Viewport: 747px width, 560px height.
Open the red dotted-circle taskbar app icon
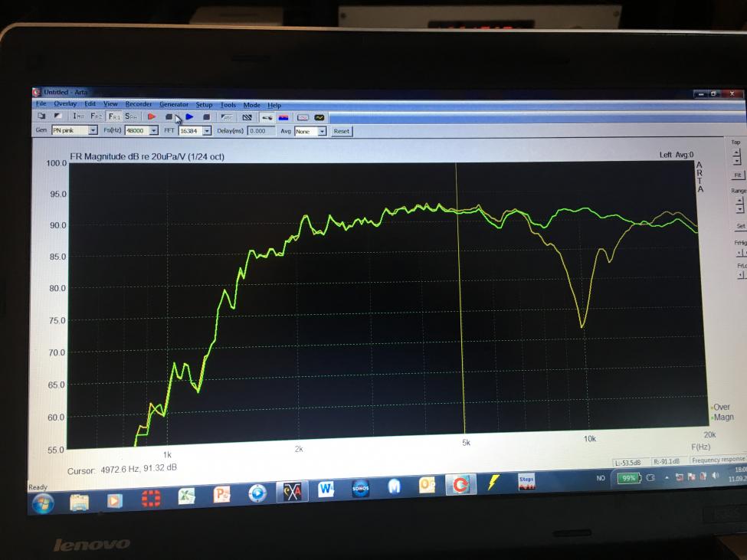[x=151, y=499]
